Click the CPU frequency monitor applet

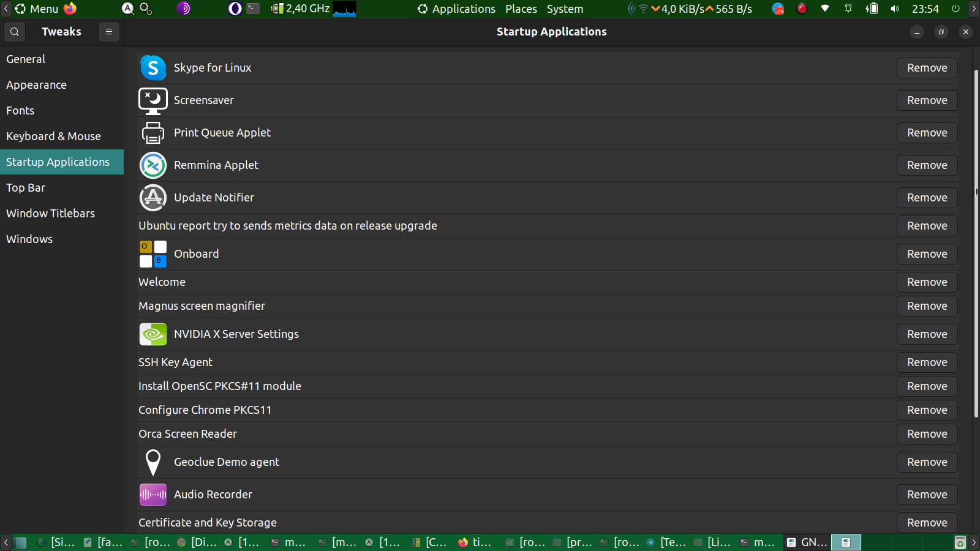[300, 9]
